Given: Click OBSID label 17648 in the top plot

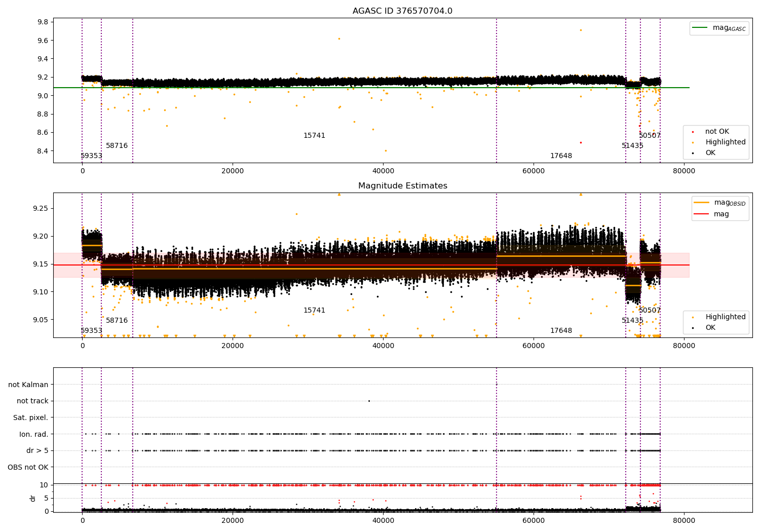Looking at the screenshot, I should click(x=561, y=156).
